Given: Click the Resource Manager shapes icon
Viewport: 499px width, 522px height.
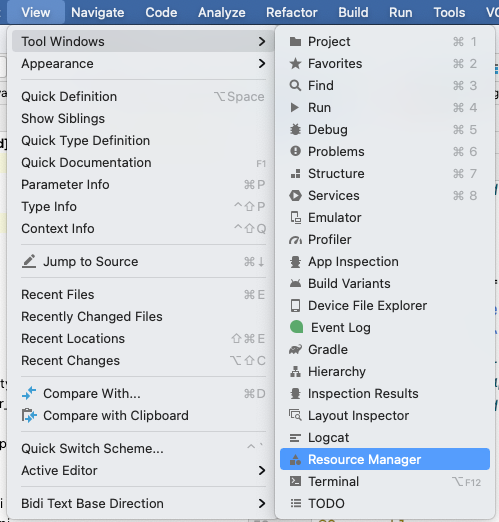Looking at the screenshot, I should 295,459.
